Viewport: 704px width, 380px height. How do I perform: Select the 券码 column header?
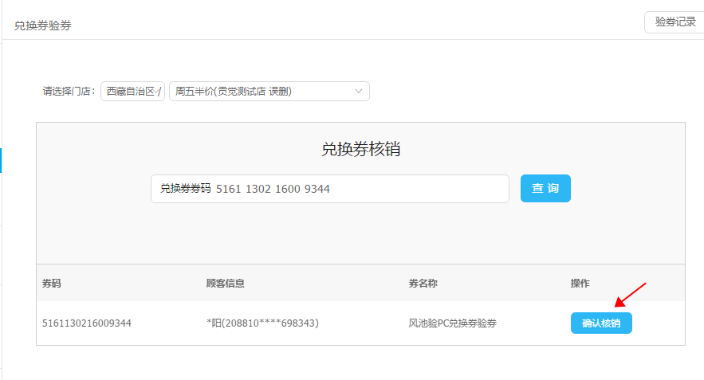(52, 283)
